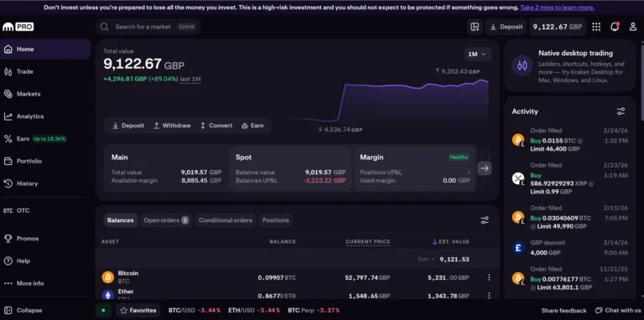Open the Activity filter settings icon

coord(621,111)
